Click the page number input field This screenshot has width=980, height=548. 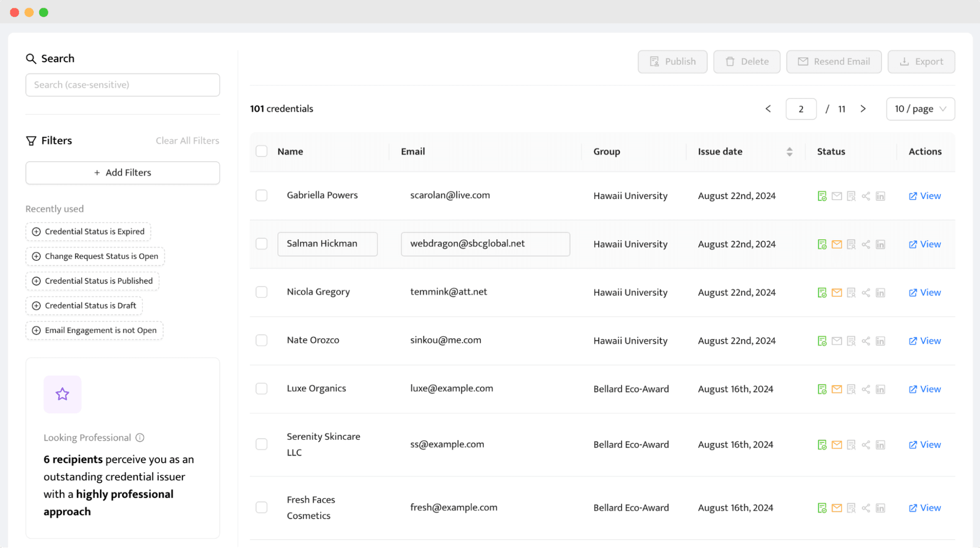(x=801, y=109)
